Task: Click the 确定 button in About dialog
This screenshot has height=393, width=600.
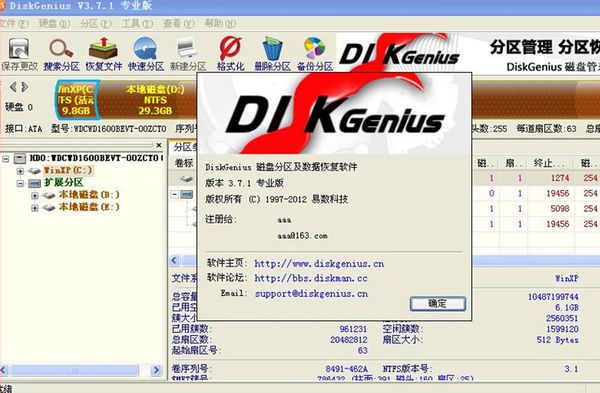Action: (x=438, y=304)
